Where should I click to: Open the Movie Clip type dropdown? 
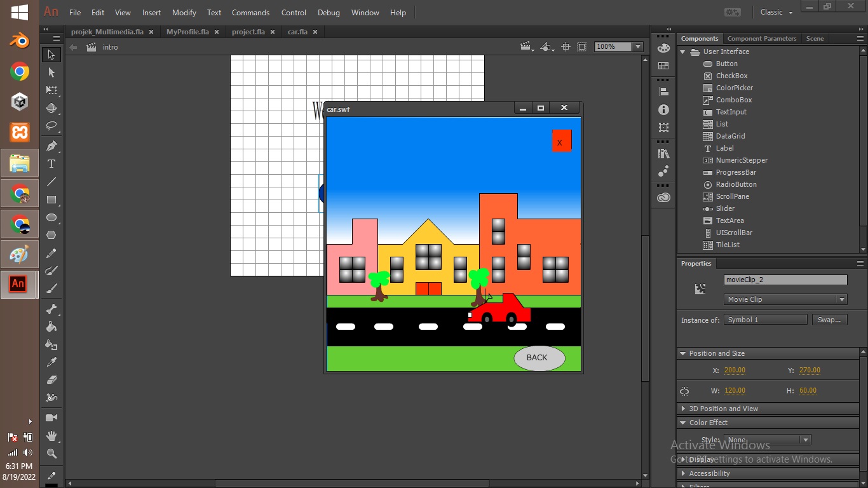[x=785, y=299]
